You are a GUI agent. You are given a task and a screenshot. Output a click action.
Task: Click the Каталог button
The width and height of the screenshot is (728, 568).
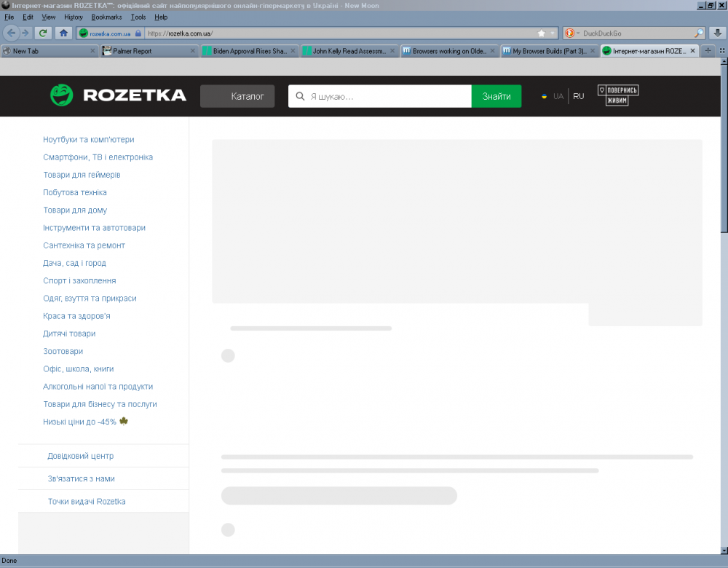pos(237,96)
